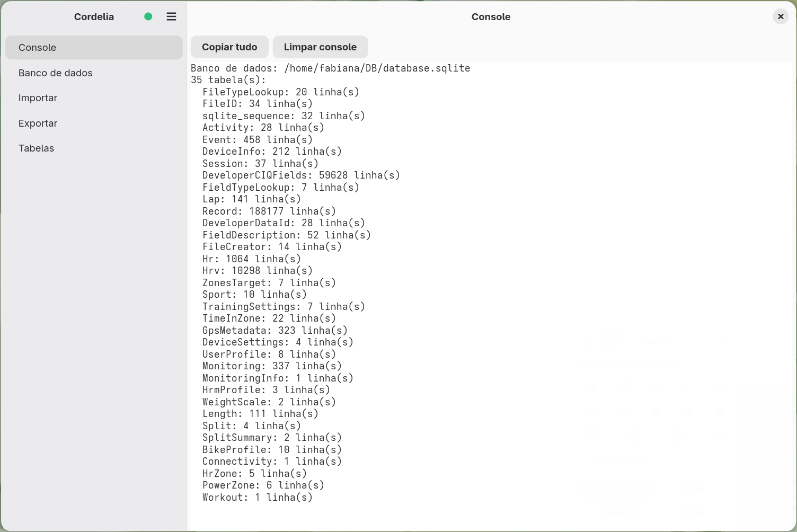The image size is (797, 532).
Task: Click 'UserProfile: 8 linha(s)' line
Action: [269, 354]
